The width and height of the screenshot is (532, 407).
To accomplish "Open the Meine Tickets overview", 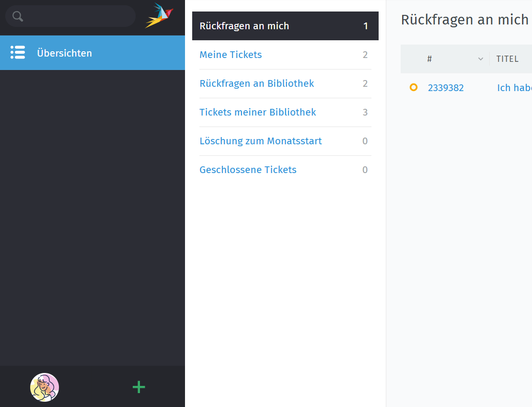I will (x=231, y=55).
